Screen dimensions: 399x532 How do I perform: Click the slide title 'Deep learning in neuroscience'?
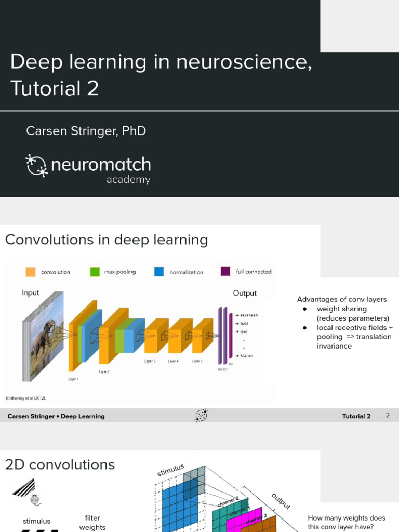click(161, 62)
